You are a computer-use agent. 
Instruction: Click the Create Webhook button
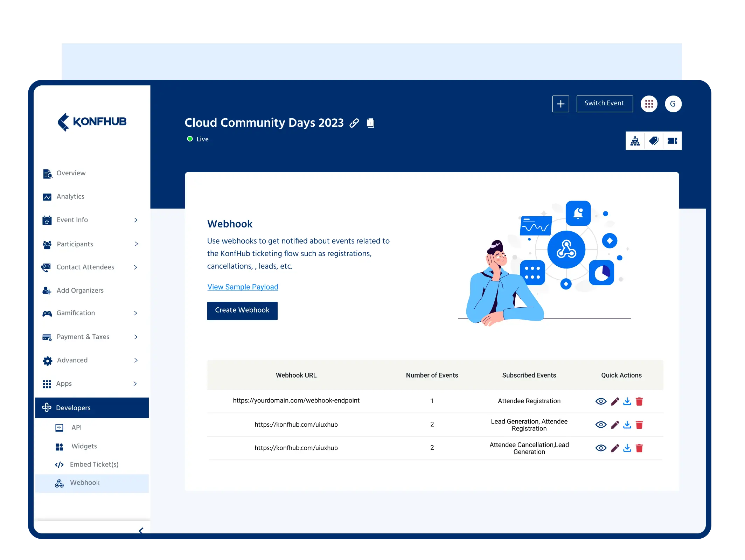242,310
